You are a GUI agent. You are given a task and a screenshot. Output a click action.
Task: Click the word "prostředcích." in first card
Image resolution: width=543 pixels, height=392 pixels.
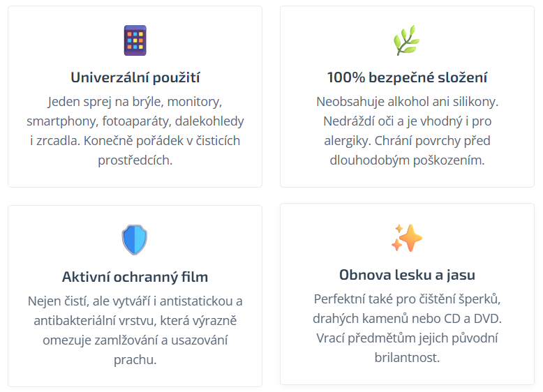tap(135, 160)
